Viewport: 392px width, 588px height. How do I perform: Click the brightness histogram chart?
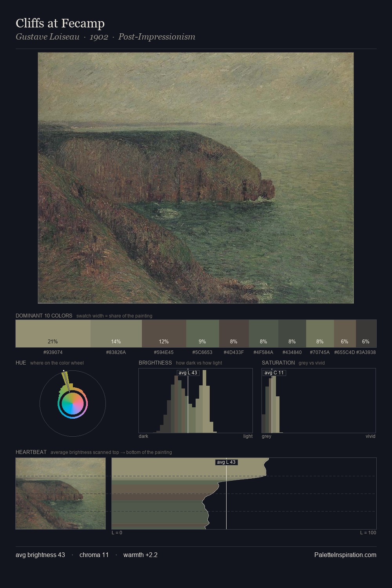pos(196,401)
